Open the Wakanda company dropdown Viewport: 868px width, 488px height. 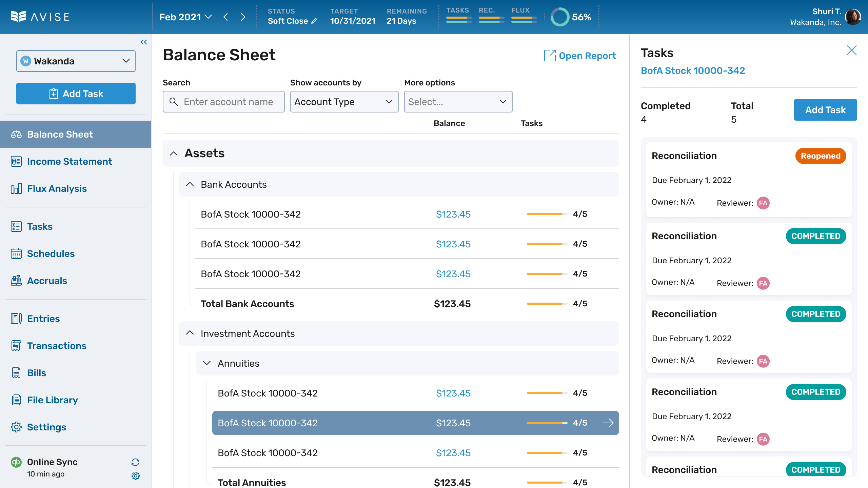coord(76,61)
